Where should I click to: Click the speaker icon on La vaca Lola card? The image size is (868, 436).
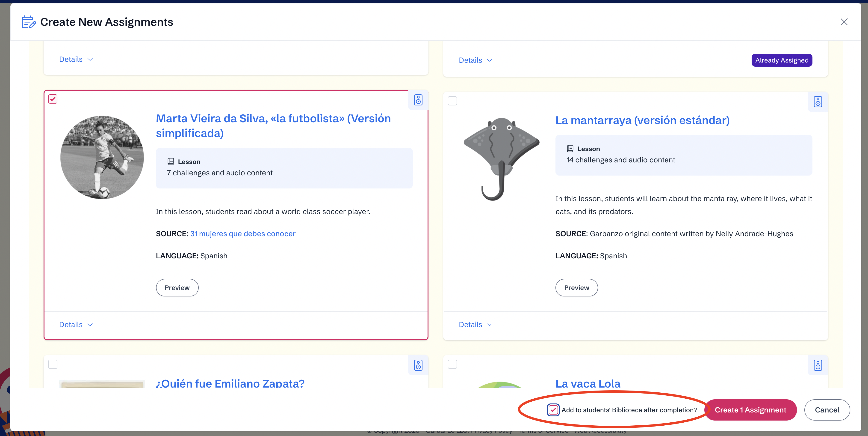pos(818,365)
